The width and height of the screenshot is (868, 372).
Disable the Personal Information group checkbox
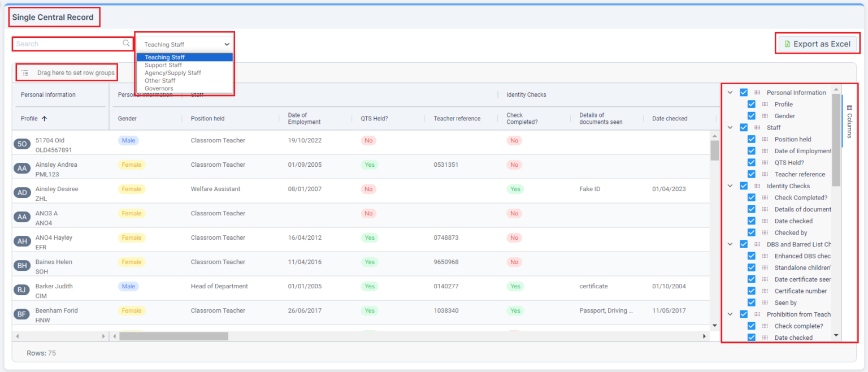click(744, 92)
